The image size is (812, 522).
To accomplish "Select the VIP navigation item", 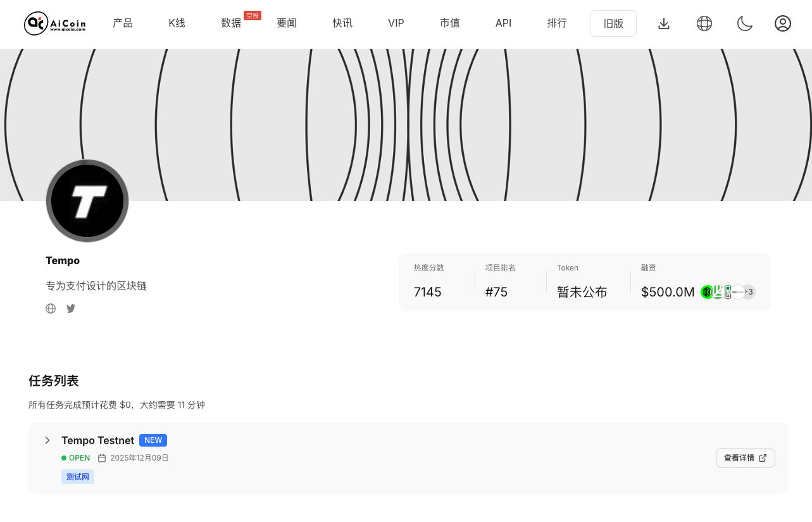I will tap(396, 23).
